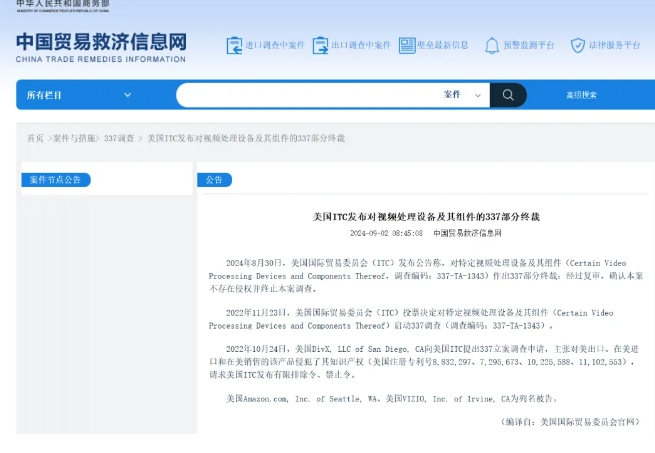655x453 pixels.
Task: Open 进口调查中案件 link
Action: (x=275, y=45)
